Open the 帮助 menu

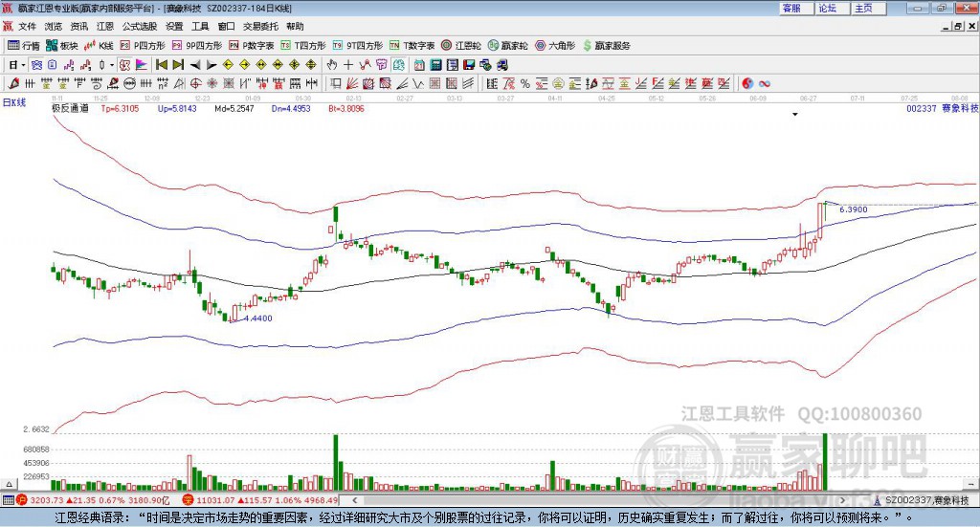point(295,26)
